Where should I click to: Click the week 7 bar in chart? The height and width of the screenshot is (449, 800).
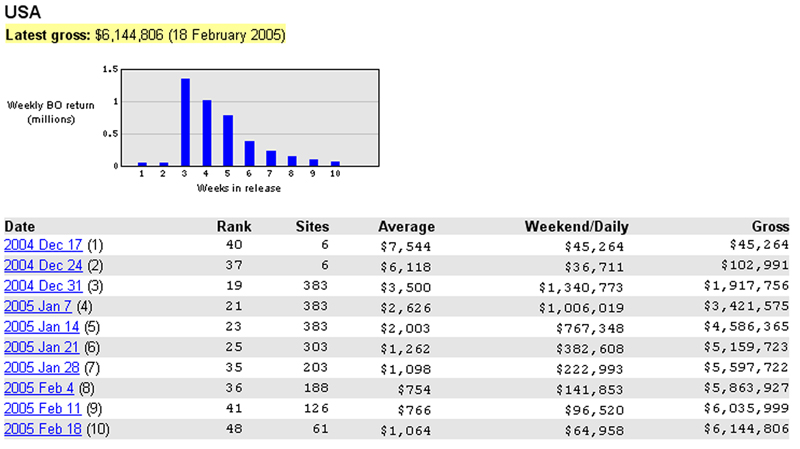click(x=271, y=158)
